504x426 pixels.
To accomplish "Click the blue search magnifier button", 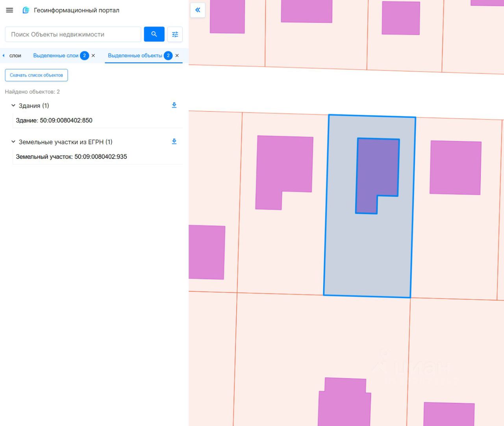I will coord(154,34).
